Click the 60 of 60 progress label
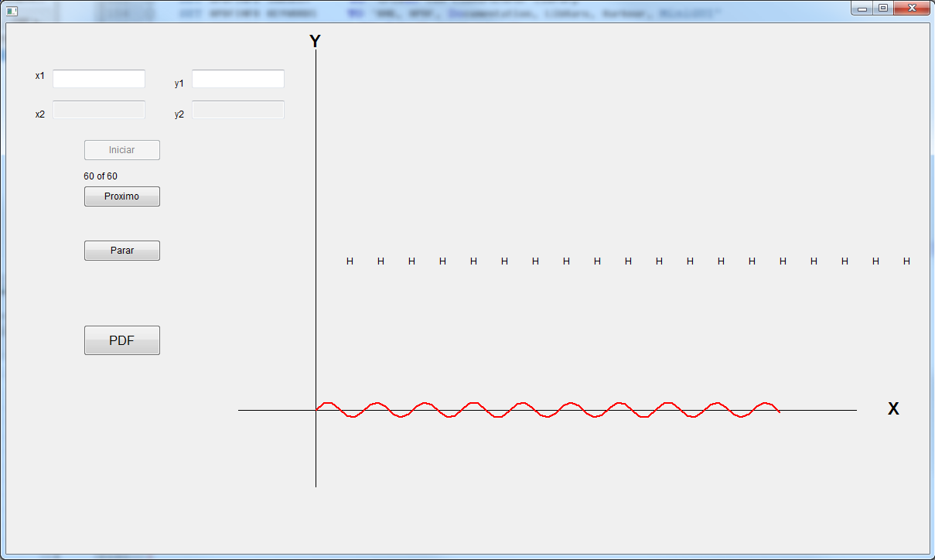This screenshot has height=560, width=935. coord(101,176)
